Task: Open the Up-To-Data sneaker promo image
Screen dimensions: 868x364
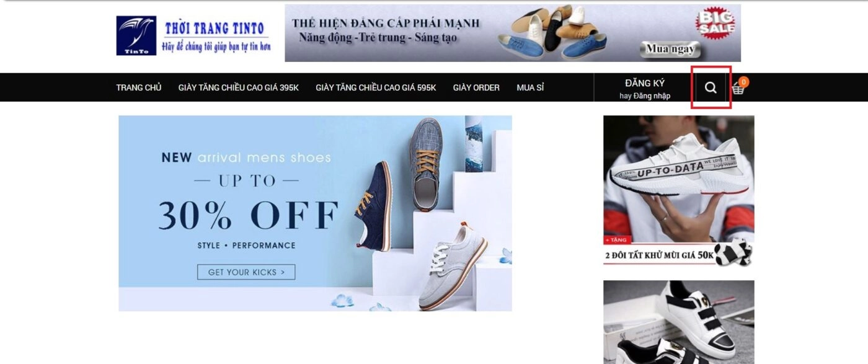Action: point(679,190)
